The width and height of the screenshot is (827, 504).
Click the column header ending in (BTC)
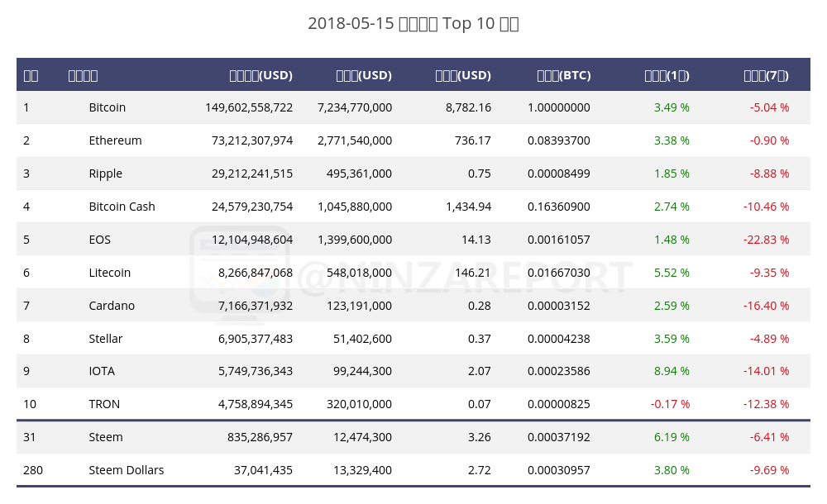564,75
